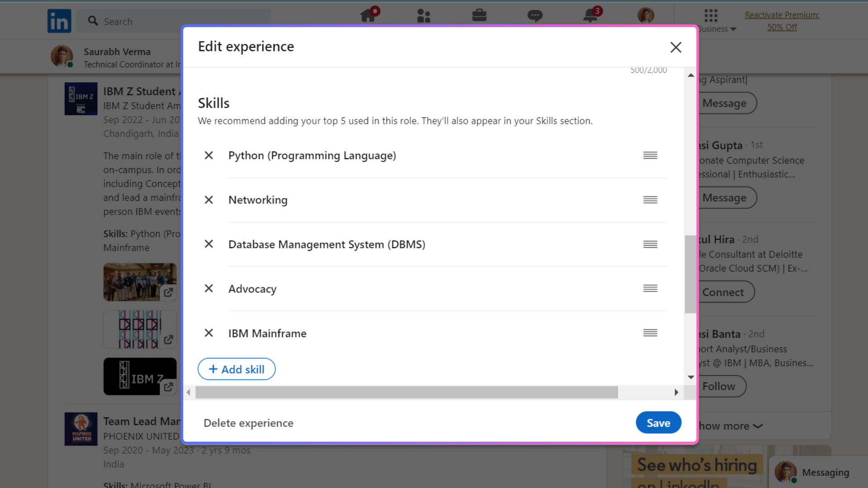Save the edited experience

click(x=658, y=422)
